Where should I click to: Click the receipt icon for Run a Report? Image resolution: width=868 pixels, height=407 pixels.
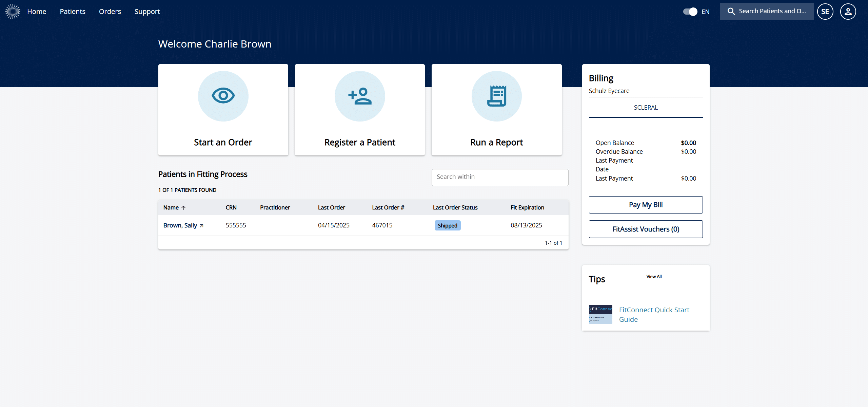(496, 96)
